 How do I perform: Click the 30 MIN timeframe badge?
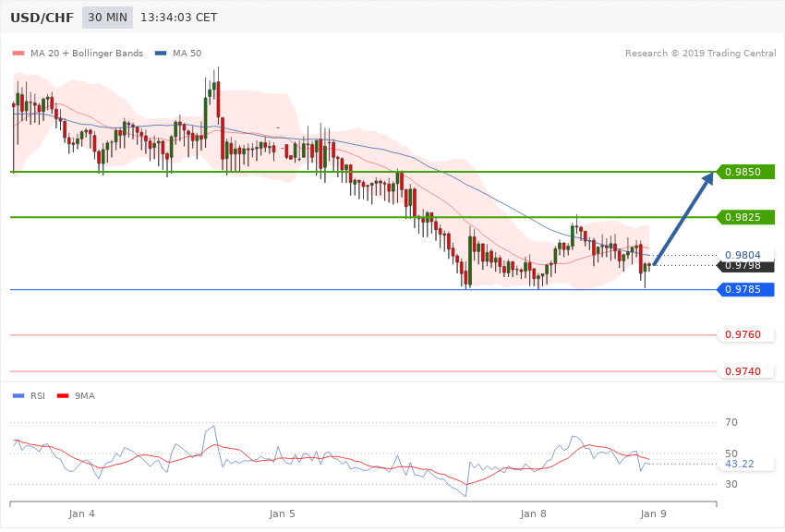[107, 18]
